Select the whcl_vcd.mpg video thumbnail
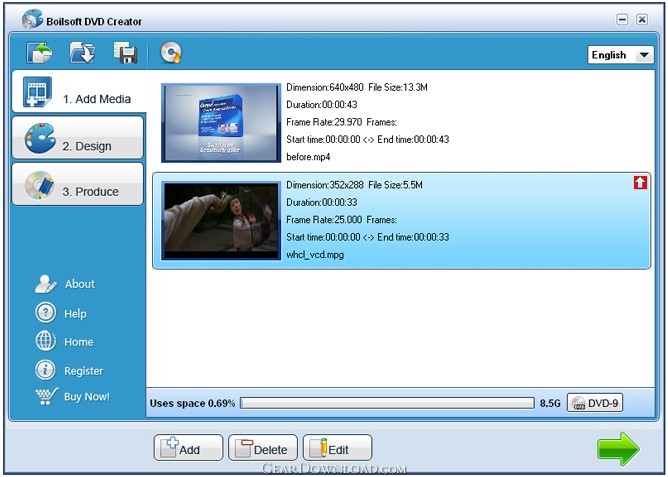 (x=221, y=221)
